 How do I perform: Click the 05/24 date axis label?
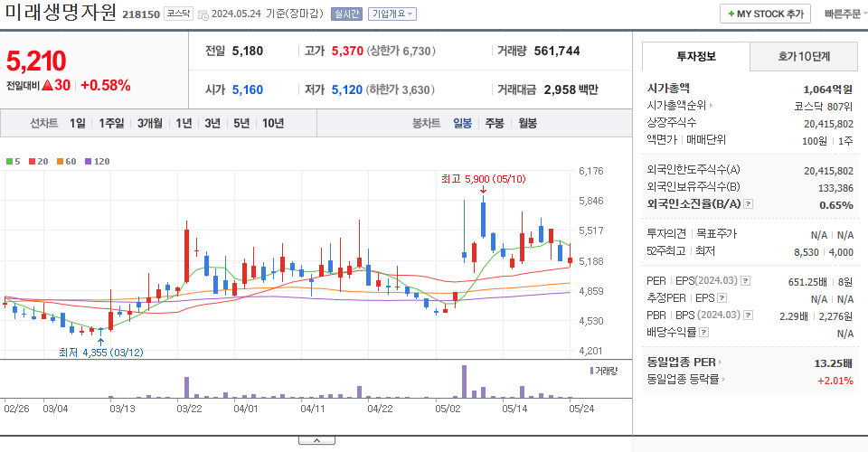tap(581, 409)
